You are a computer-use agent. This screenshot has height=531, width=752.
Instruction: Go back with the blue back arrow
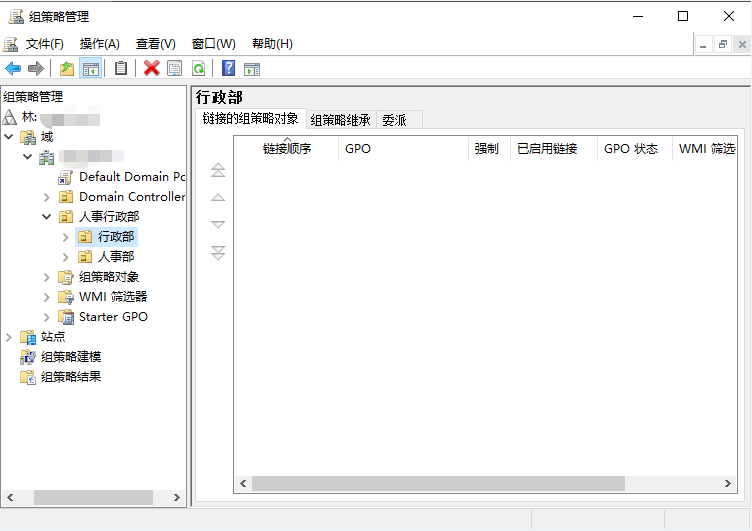(13, 69)
